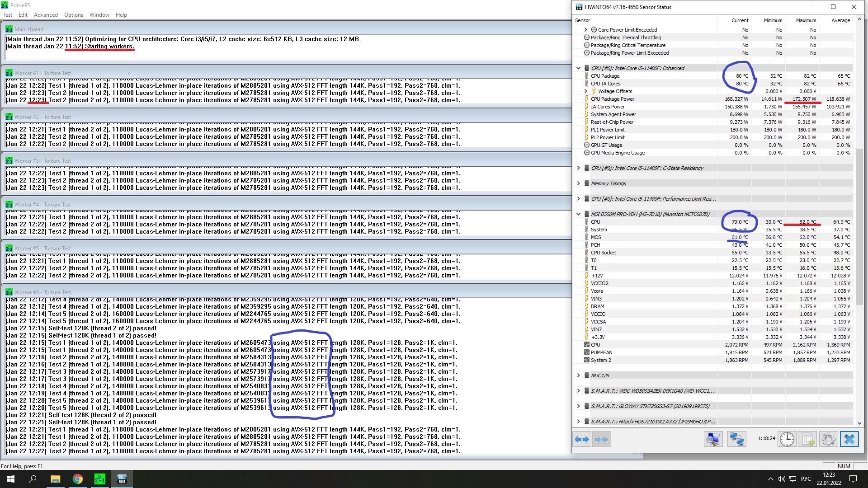Click the sensor list scrollbar down arrow
Image resolution: width=868 pixels, height=488 pixels.
(x=859, y=423)
